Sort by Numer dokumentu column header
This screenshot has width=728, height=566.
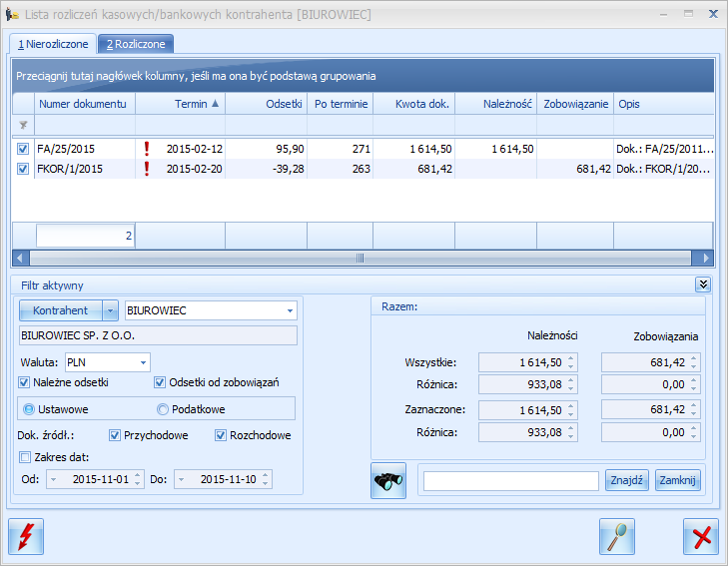[x=85, y=104]
